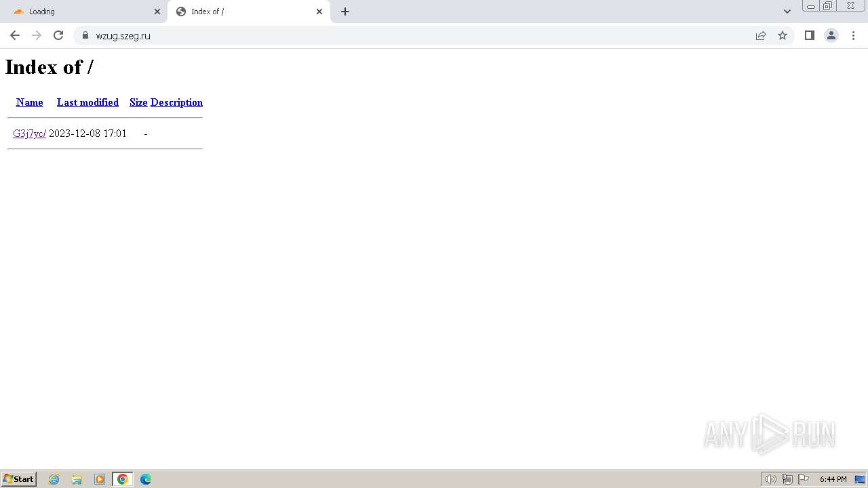868x488 pixels.
Task: Launch Internet Explorer from taskbar
Action: pyautogui.click(x=54, y=479)
